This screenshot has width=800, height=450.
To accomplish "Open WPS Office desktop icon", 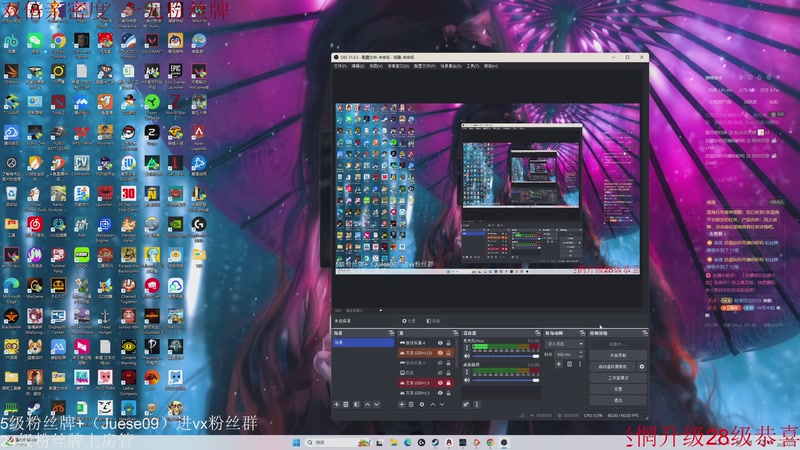I will point(82,134).
